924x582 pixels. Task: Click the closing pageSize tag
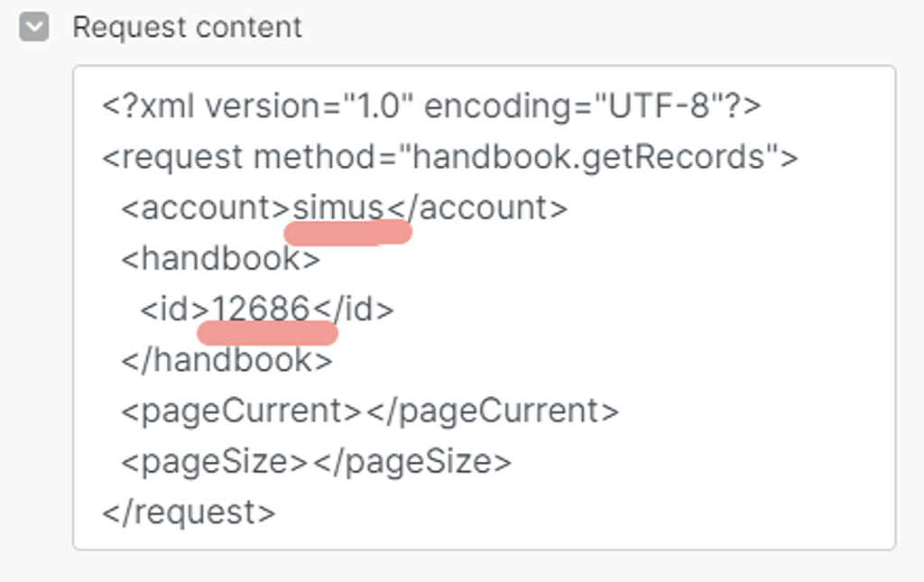click(411, 462)
